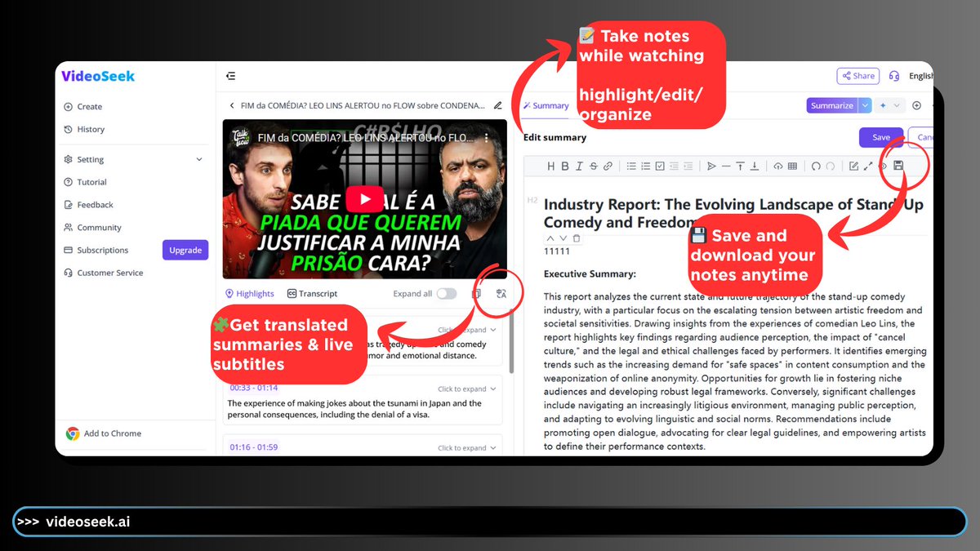Click the indent list icon
Screen dimensions: 980x551
pos(688,167)
